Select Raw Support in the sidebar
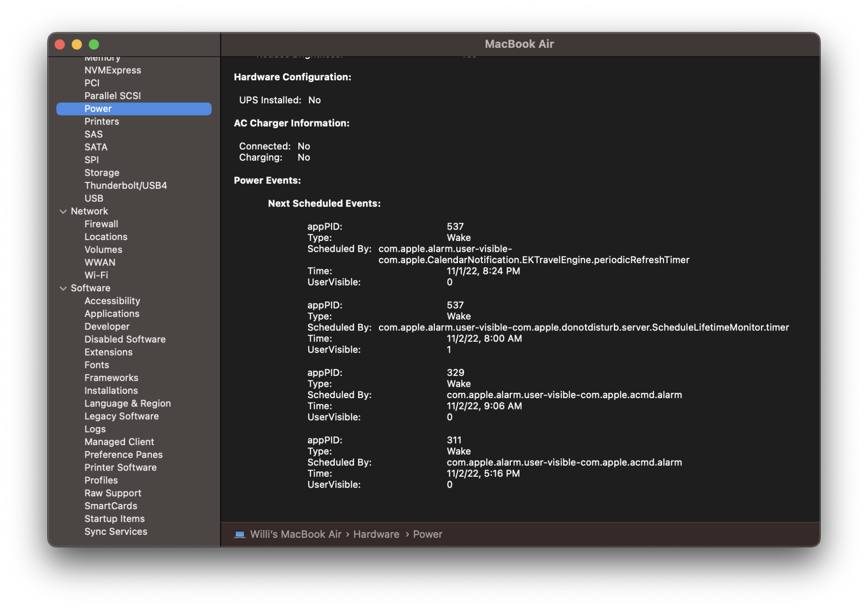868x610 pixels. (113, 493)
